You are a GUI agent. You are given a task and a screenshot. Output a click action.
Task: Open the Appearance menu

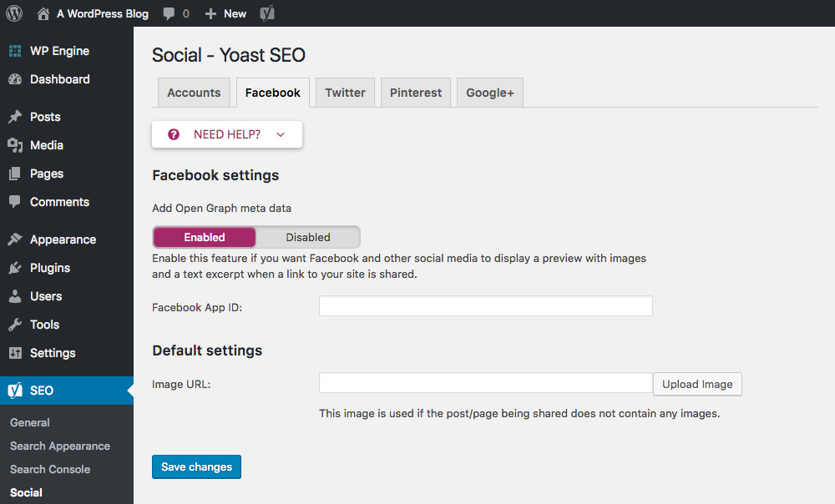63,239
